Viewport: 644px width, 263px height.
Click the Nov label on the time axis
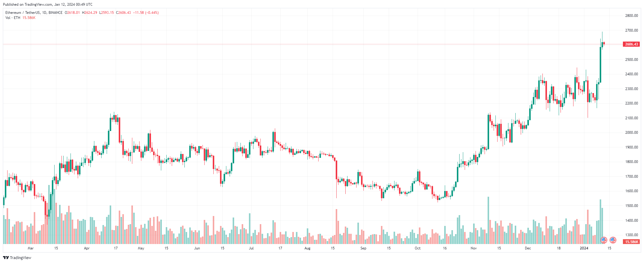tap(474, 248)
